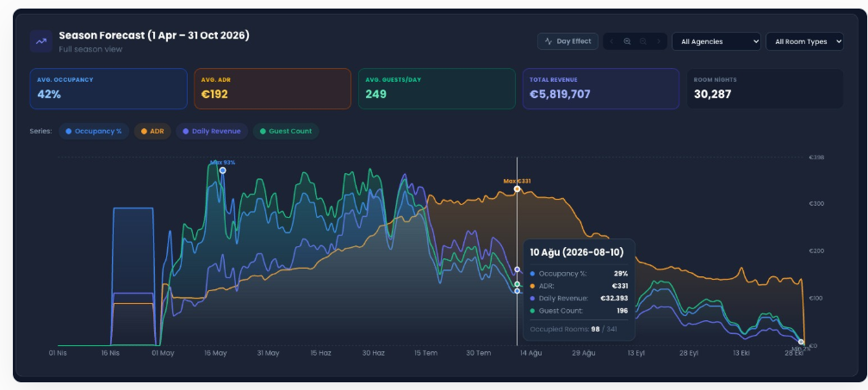Click the 16 May axis label

[215, 353]
